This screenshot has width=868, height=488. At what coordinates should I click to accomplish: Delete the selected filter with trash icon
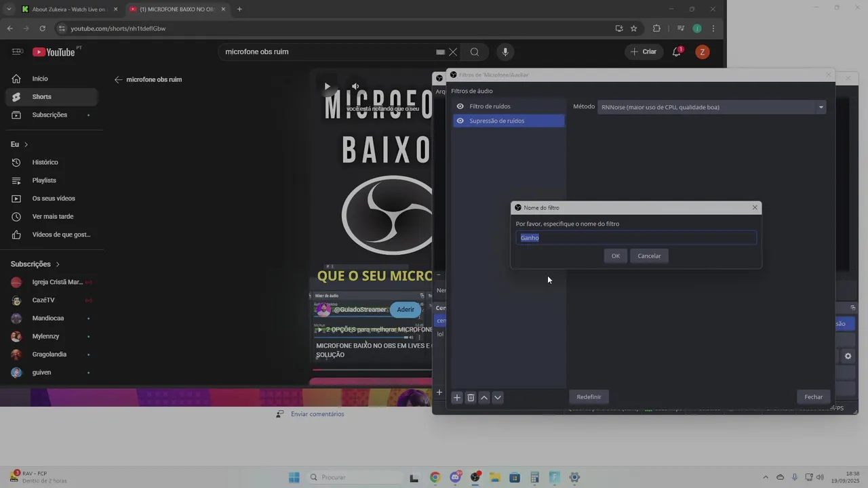coord(471,398)
